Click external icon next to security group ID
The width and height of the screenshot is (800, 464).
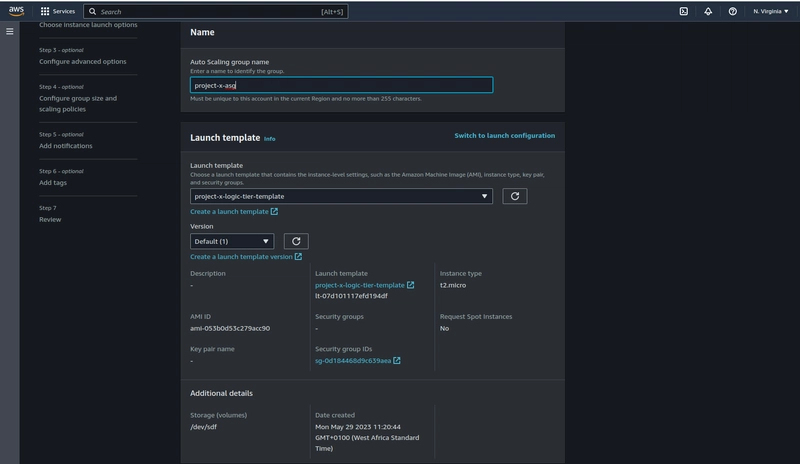click(x=397, y=361)
